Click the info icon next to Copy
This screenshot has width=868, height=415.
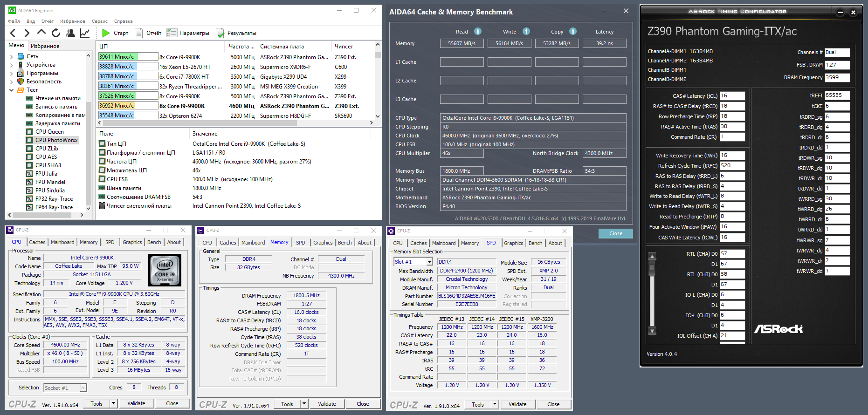573,31
